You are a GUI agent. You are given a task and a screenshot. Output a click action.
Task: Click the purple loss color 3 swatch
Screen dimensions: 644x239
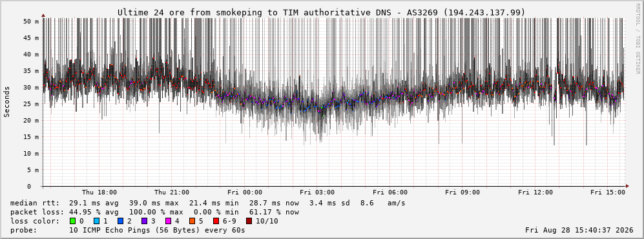pyautogui.click(x=145, y=222)
